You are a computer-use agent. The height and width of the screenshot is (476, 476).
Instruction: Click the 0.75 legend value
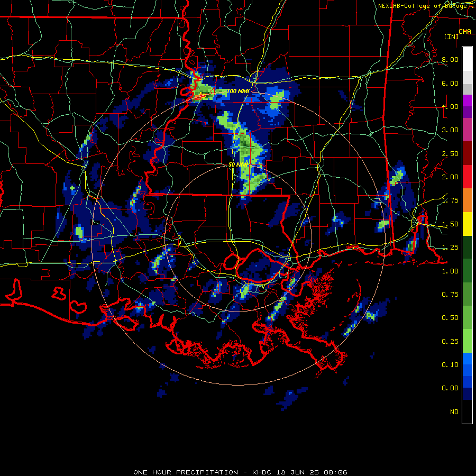pos(450,295)
